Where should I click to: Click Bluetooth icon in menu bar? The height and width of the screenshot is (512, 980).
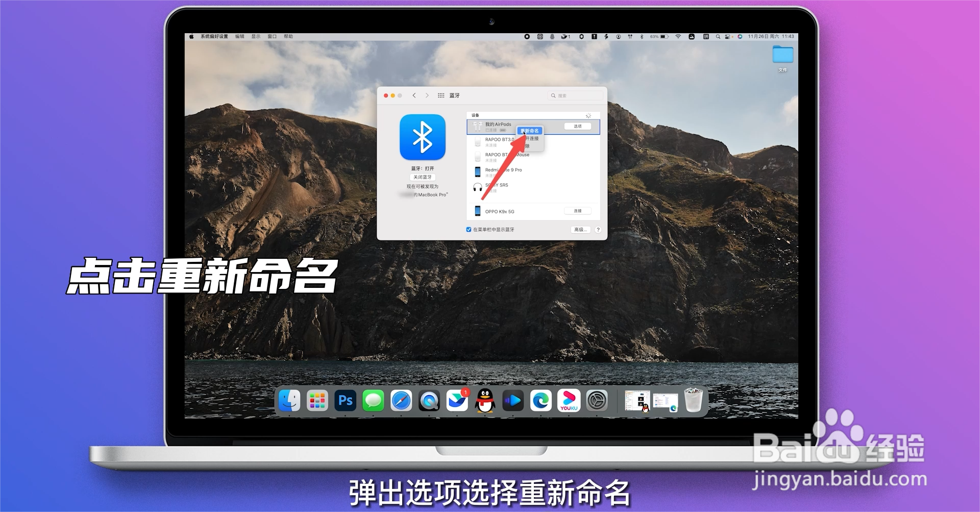click(642, 37)
